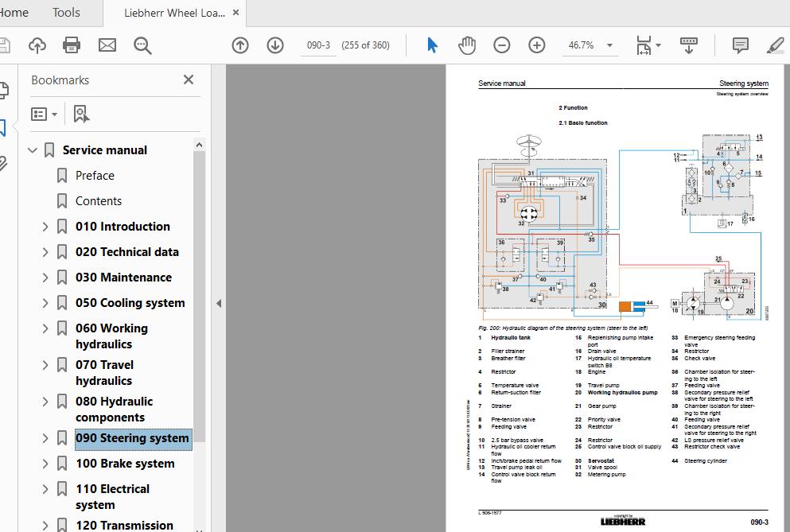Expand the 110 Electrical system bookmark
This screenshot has width=790, height=532.
point(45,487)
